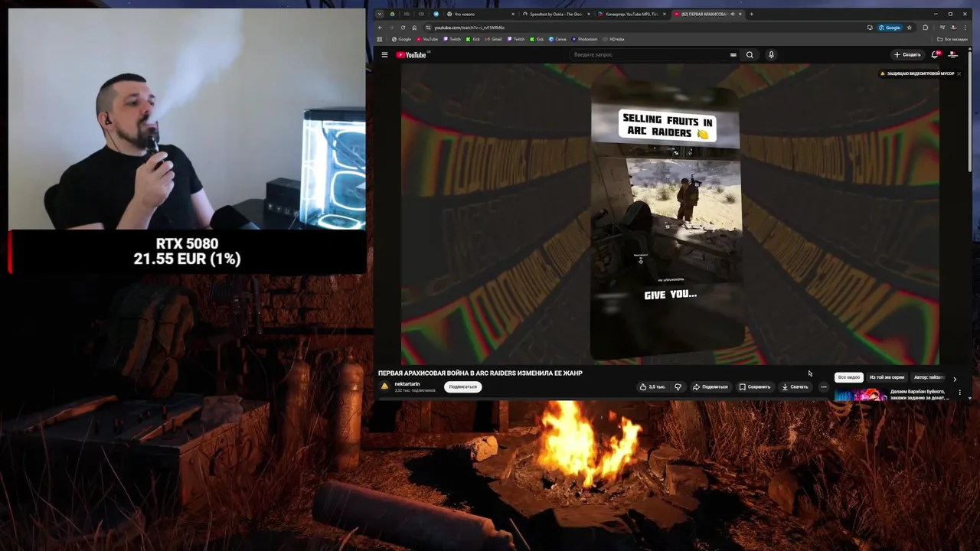
Task: Open bookmarks apps grid icon
Action: (380, 39)
